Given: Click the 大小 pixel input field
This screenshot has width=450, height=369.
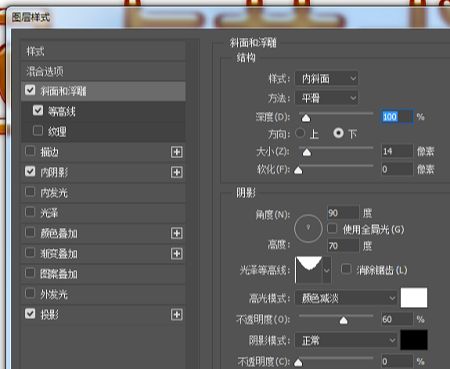Looking at the screenshot, I should point(397,151).
